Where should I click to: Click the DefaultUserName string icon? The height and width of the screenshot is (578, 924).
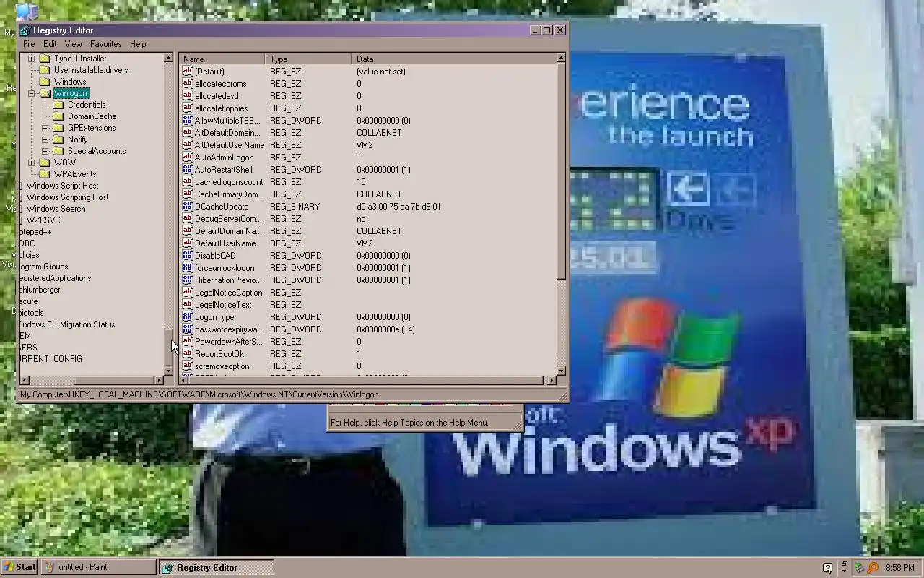(x=188, y=243)
